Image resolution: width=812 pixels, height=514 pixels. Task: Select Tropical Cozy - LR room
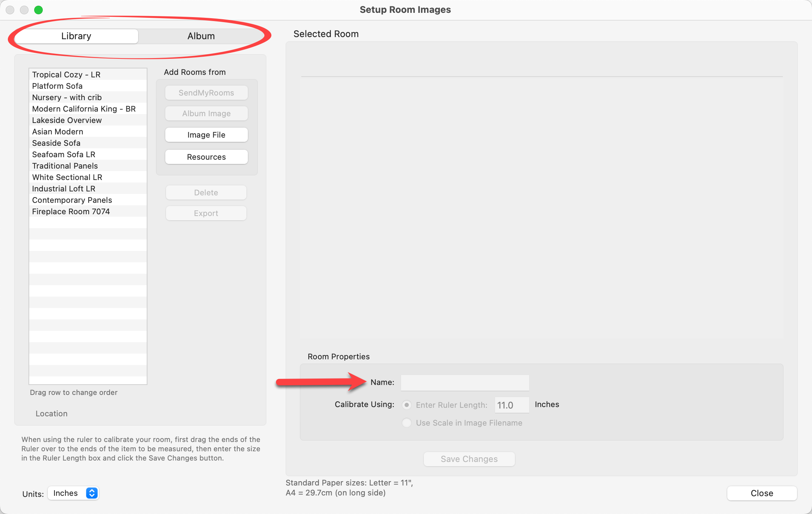66,74
